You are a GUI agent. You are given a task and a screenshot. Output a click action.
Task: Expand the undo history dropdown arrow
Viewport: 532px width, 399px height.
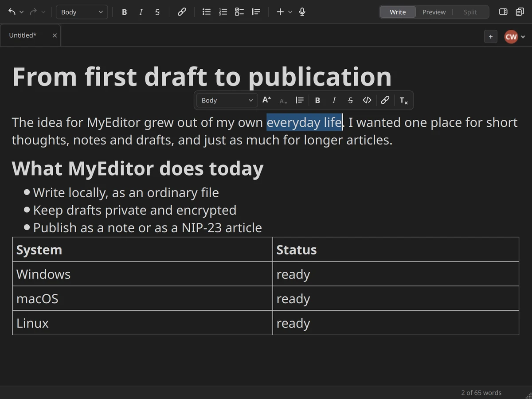(x=21, y=12)
